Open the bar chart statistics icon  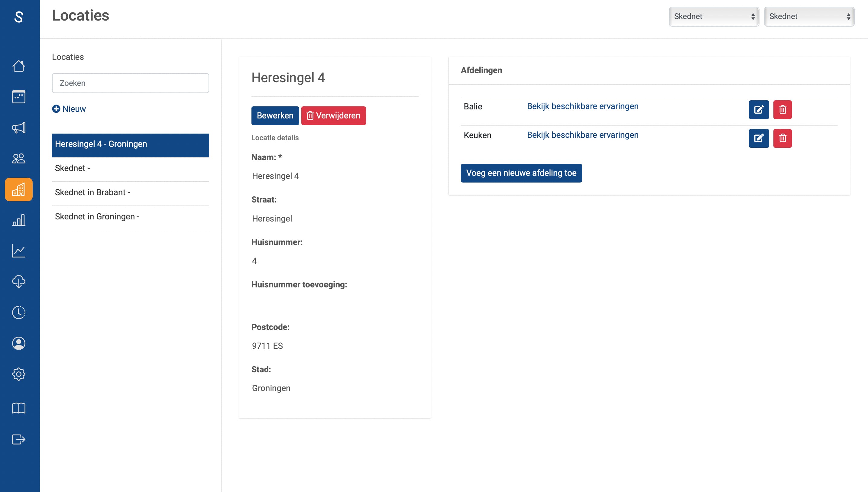pyautogui.click(x=18, y=220)
